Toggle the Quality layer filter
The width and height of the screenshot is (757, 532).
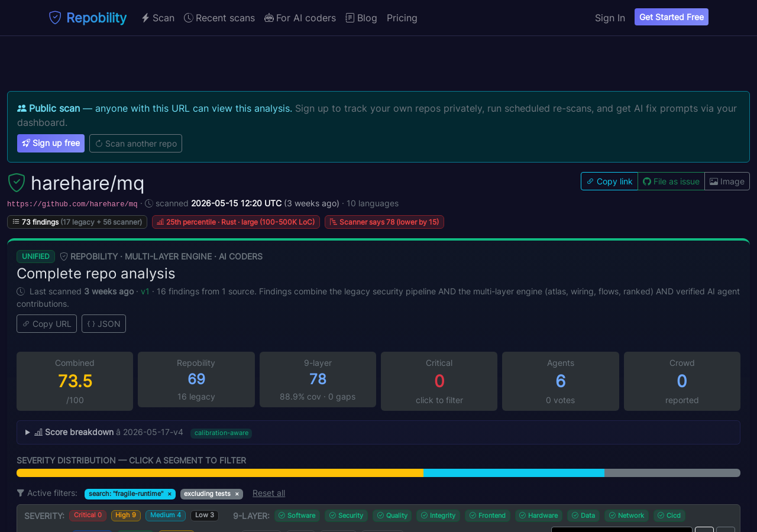[392, 515]
